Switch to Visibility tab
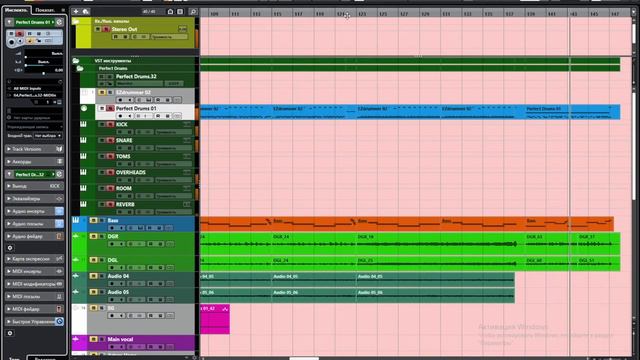The image size is (640, 360). (x=45, y=10)
